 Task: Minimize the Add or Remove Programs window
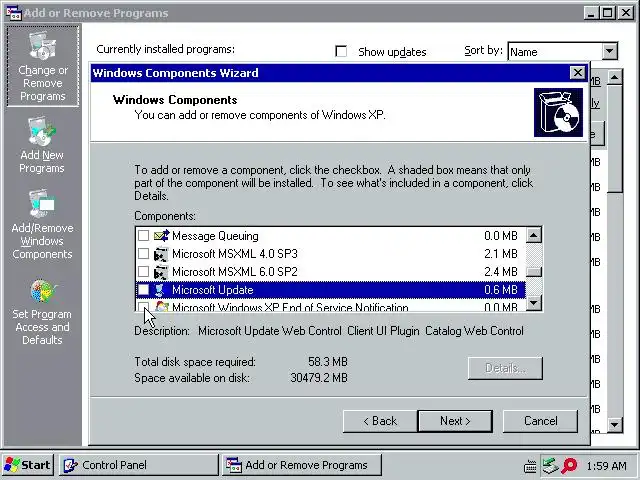[x=591, y=13]
